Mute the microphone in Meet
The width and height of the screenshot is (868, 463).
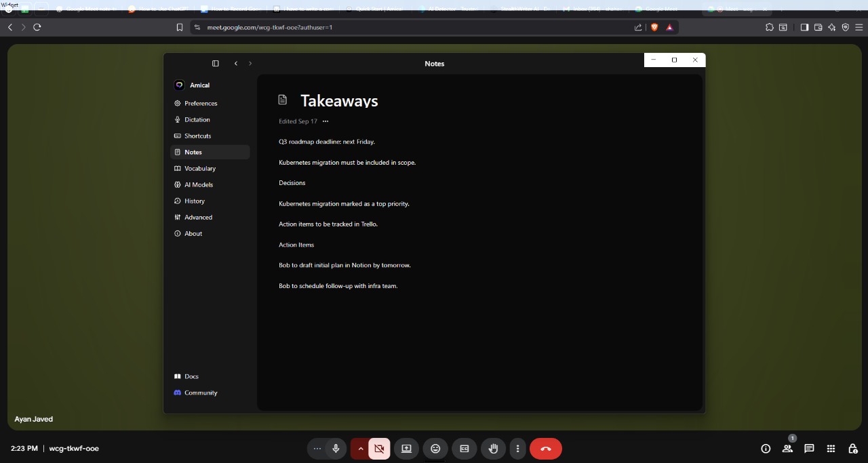point(335,449)
